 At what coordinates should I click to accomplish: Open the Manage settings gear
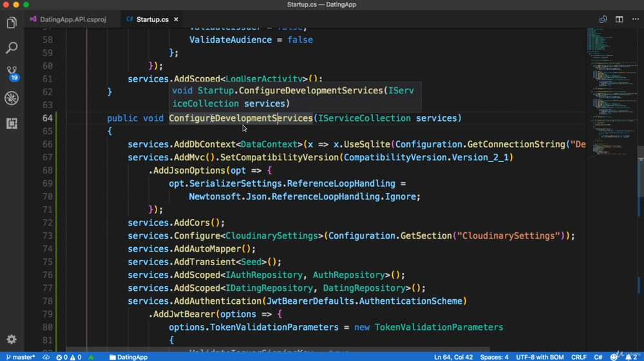coord(12,339)
